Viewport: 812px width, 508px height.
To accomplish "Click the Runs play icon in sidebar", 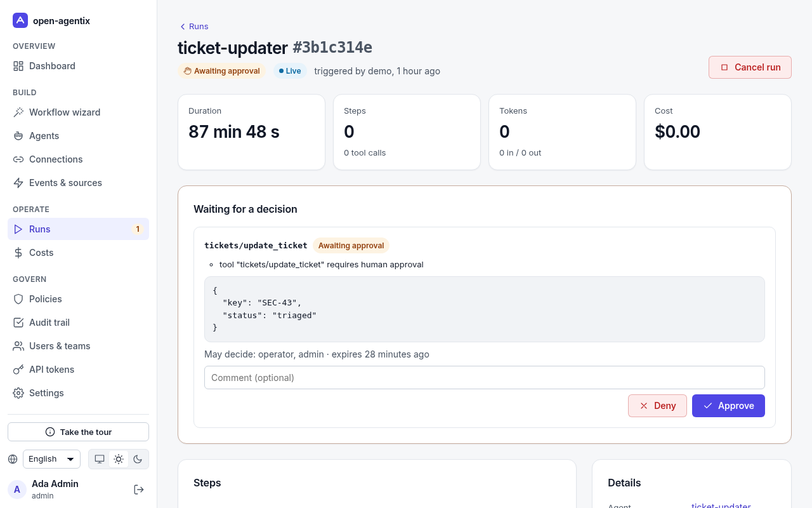I will click(18, 229).
